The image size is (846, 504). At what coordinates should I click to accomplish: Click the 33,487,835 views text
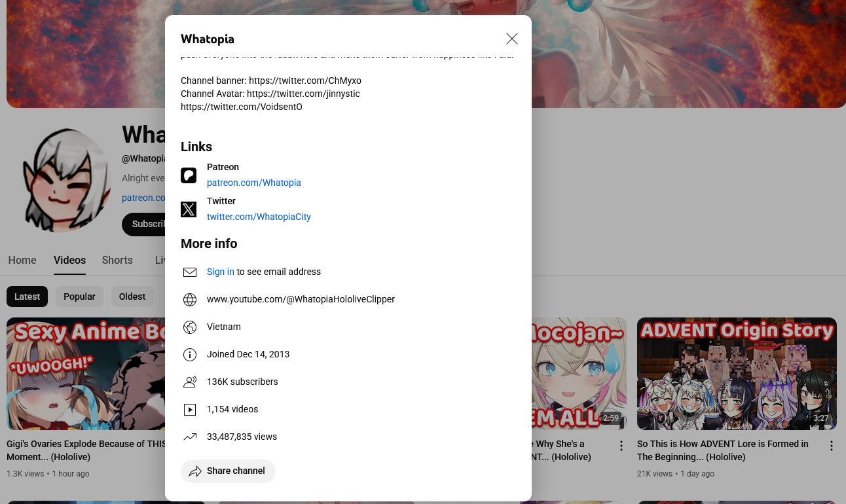242,437
